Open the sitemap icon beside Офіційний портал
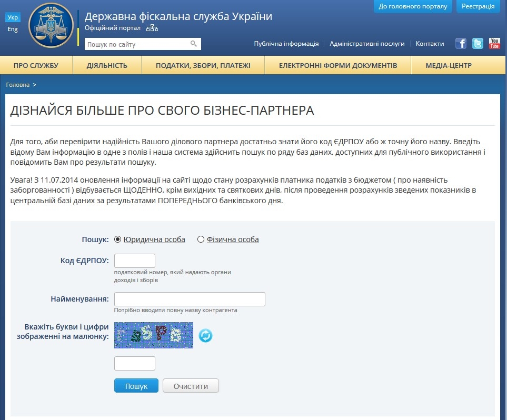The image size is (507, 420). (152, 28)
